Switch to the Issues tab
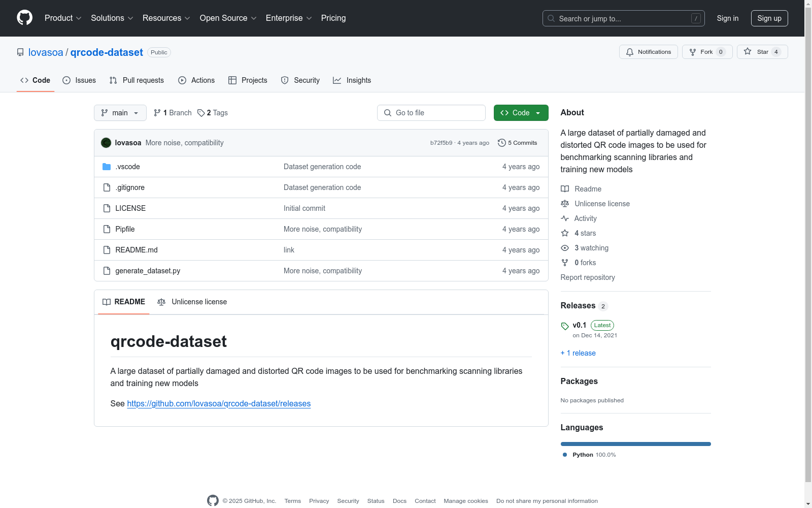The height and width of the screenshot is (508, 812). (x=79, y=80)
